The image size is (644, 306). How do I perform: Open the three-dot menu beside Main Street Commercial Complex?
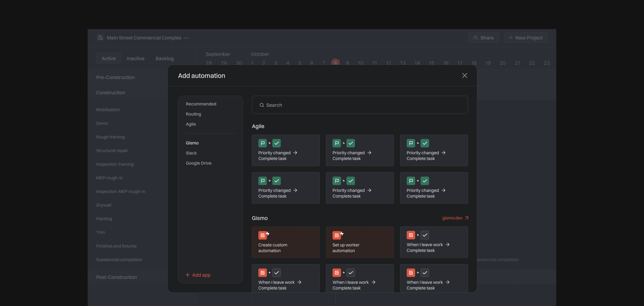pyautogui.click(x=186, y=38)
